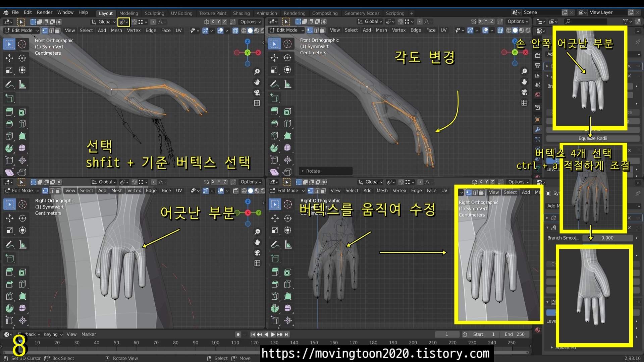Screen dimensions: 644x362
Task: Toggle Z mirror in top-right viewport header
Action: click(492, 21)
